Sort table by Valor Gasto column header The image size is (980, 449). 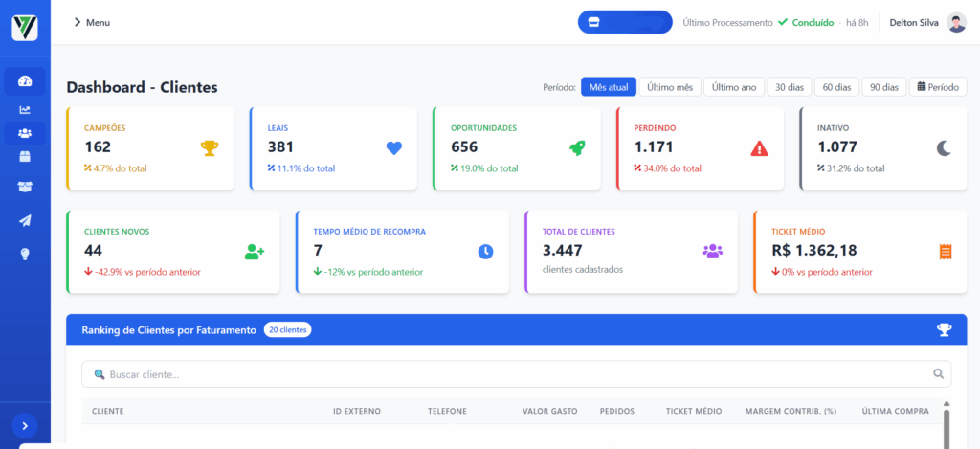pyautogui.click(x=549, y=411)
